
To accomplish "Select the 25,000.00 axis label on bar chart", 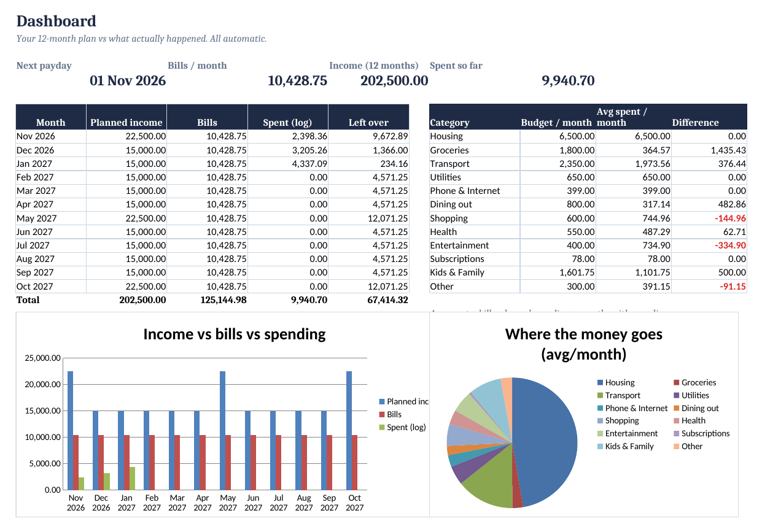I will click(43, 358).
